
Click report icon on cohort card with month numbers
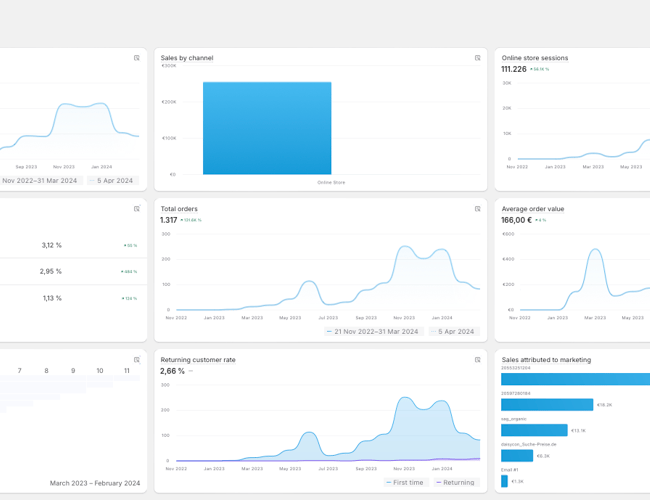tap(137, 359)
